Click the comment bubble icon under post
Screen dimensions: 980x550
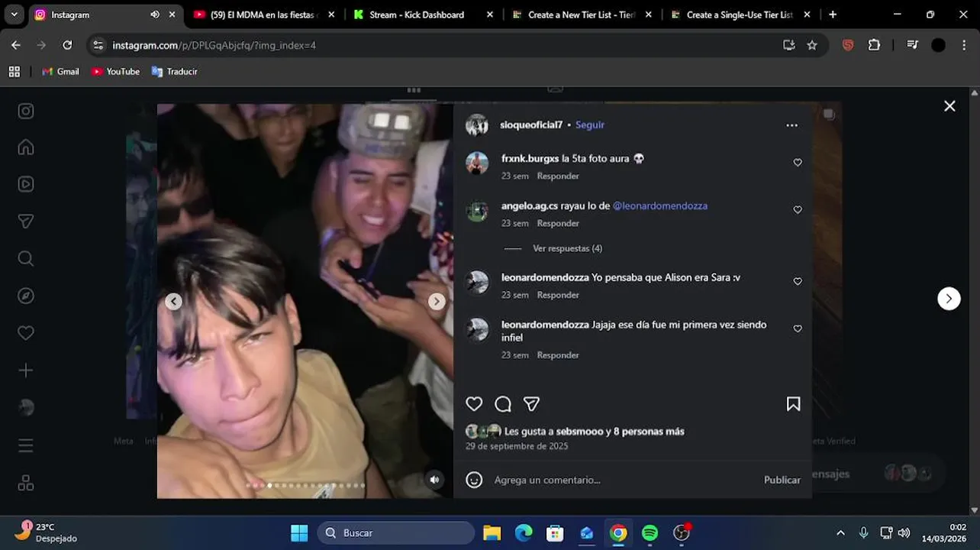pyautogui.click(x=503, y=404)
